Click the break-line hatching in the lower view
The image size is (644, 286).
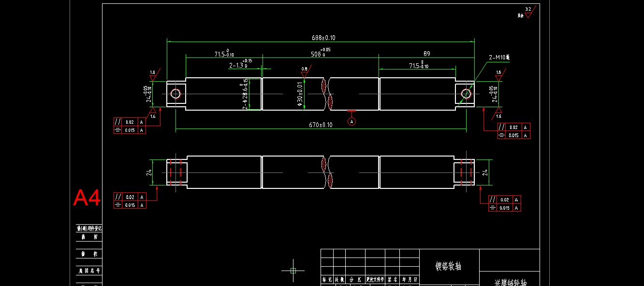click(x=327, y=172)
